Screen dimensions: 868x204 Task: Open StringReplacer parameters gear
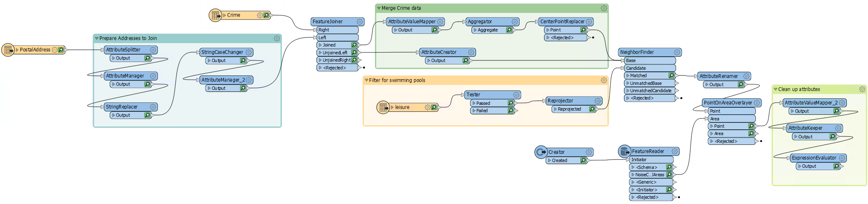[153, 107]
